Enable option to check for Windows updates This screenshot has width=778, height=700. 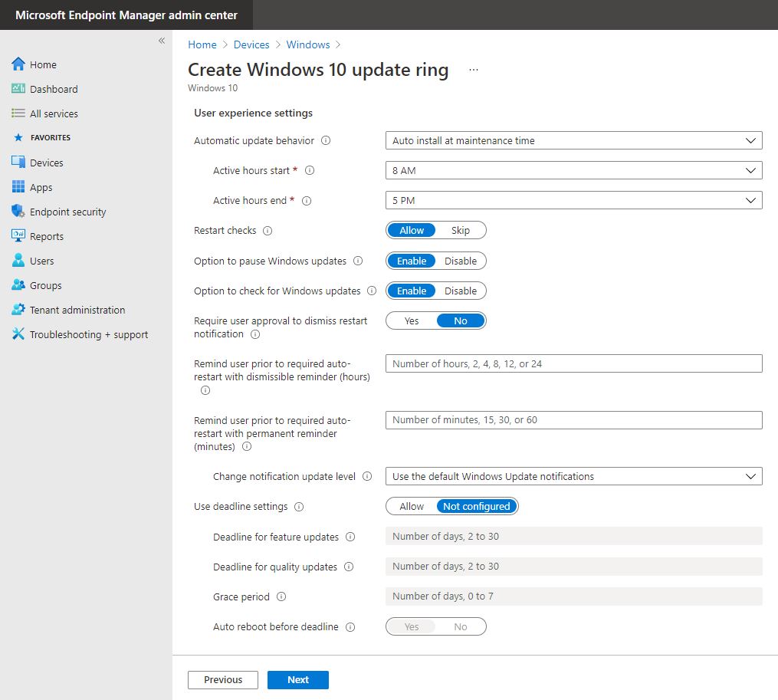(x=412, y=291)
